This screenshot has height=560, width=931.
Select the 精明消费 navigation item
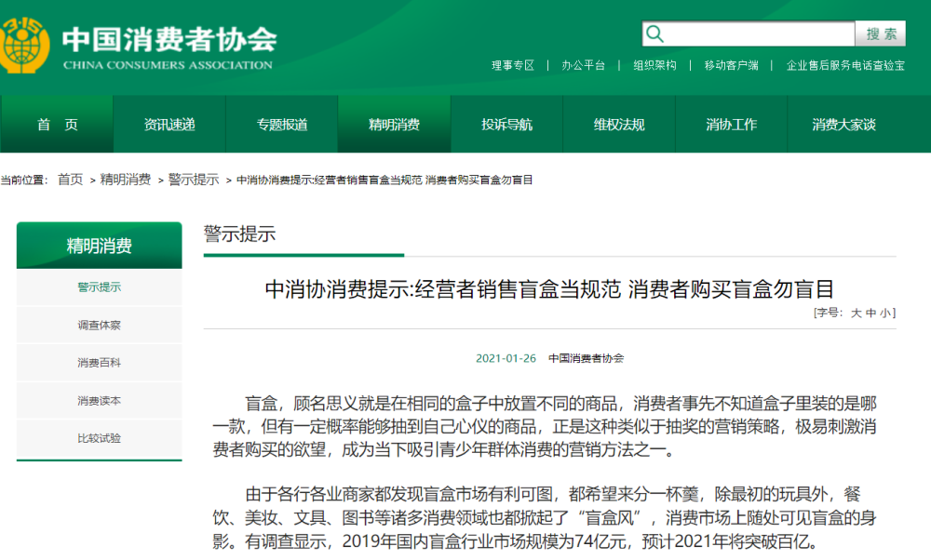pos(394,124)
